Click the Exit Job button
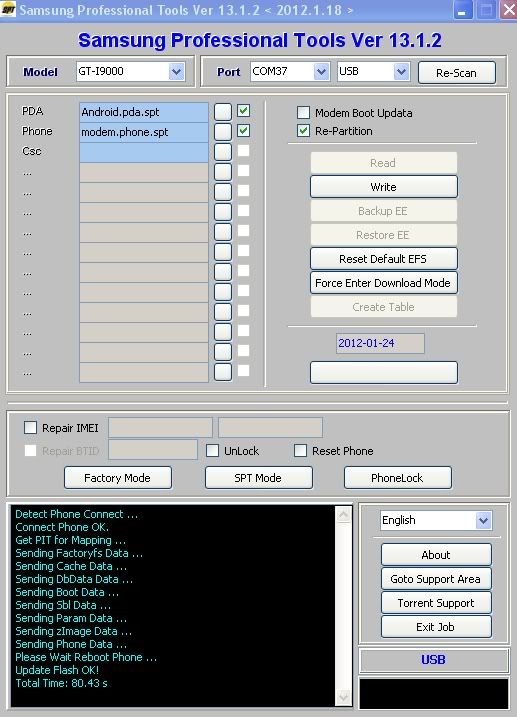The image size is (517, 717). pos(436,627)
